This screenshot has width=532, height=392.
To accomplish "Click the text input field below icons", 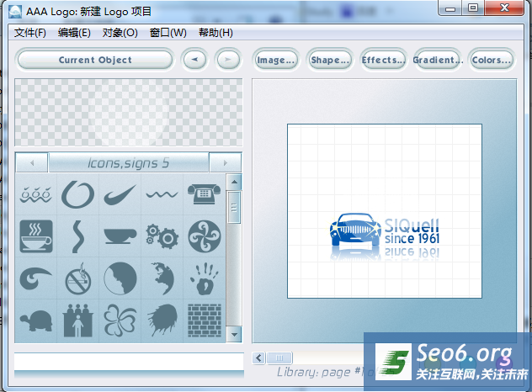I will (129, 362).
